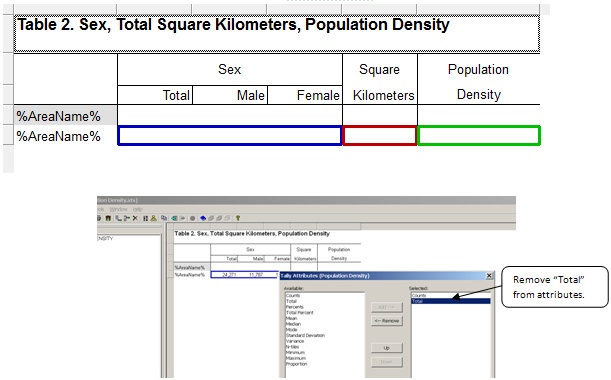
Task: Click the large Table 2 title cell
Action: coord(277,34)
